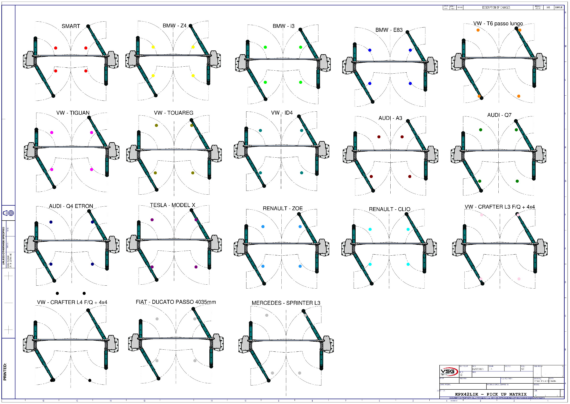Select the 'BMW - i3' diagram title

284,26
